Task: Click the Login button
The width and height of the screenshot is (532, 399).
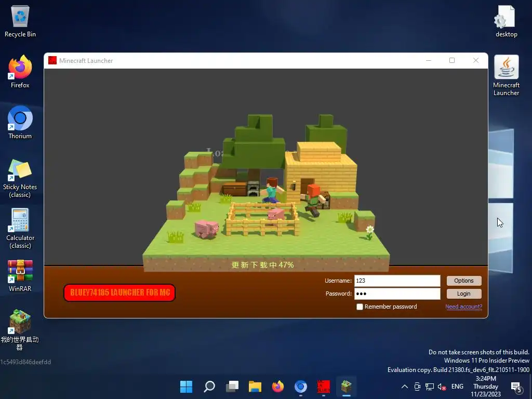Action: tap(464, 294)
